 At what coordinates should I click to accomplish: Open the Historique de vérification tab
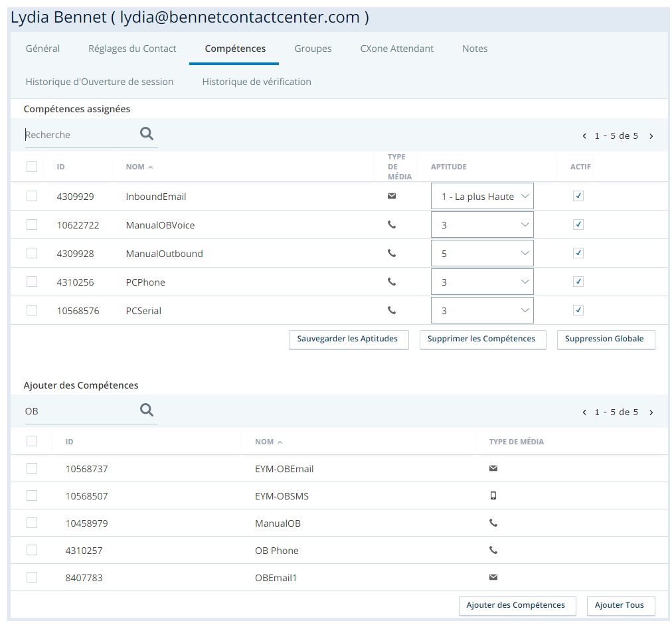256,82
